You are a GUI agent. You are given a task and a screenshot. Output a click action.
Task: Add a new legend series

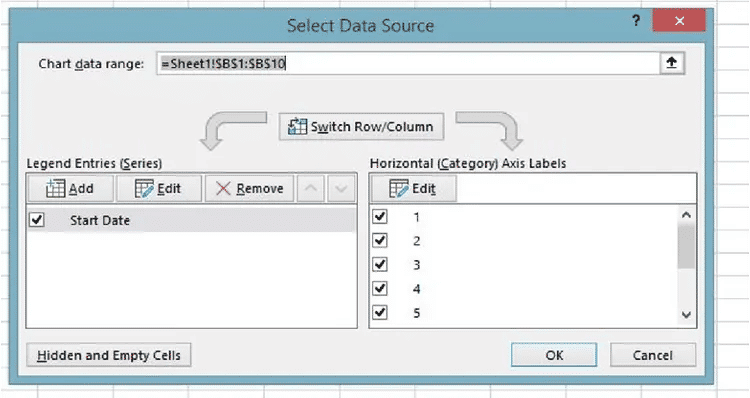tap(71, 188)
